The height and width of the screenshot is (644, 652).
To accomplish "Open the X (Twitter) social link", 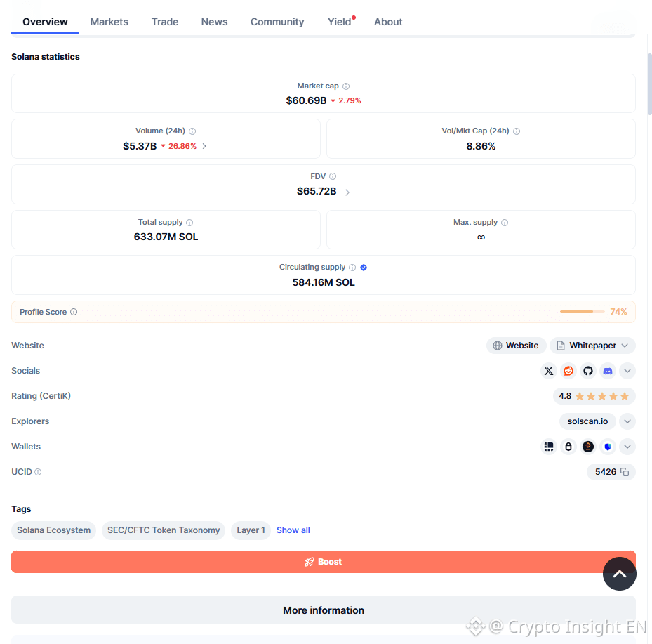I will coord(548,371).
